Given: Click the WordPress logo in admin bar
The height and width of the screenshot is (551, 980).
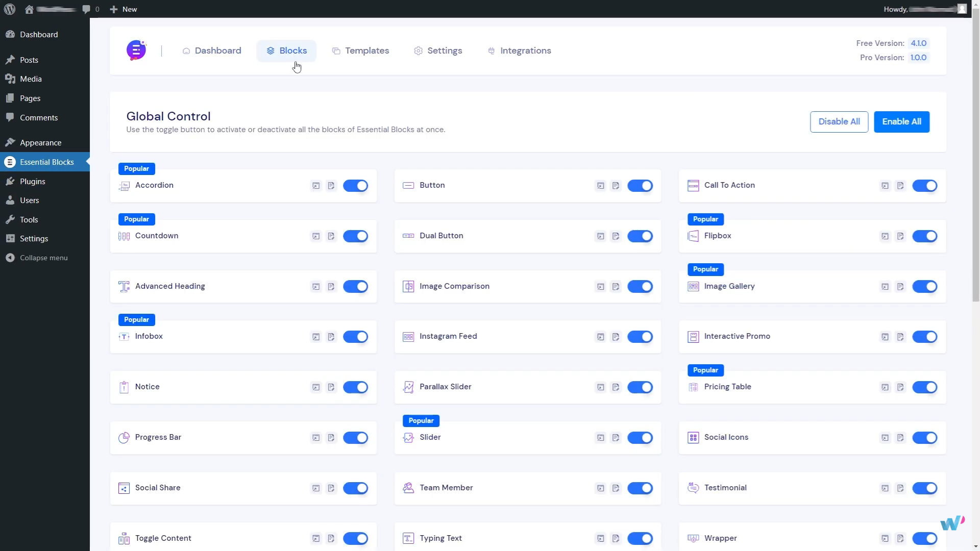Looking at the screenshot, I should point(10,9).
